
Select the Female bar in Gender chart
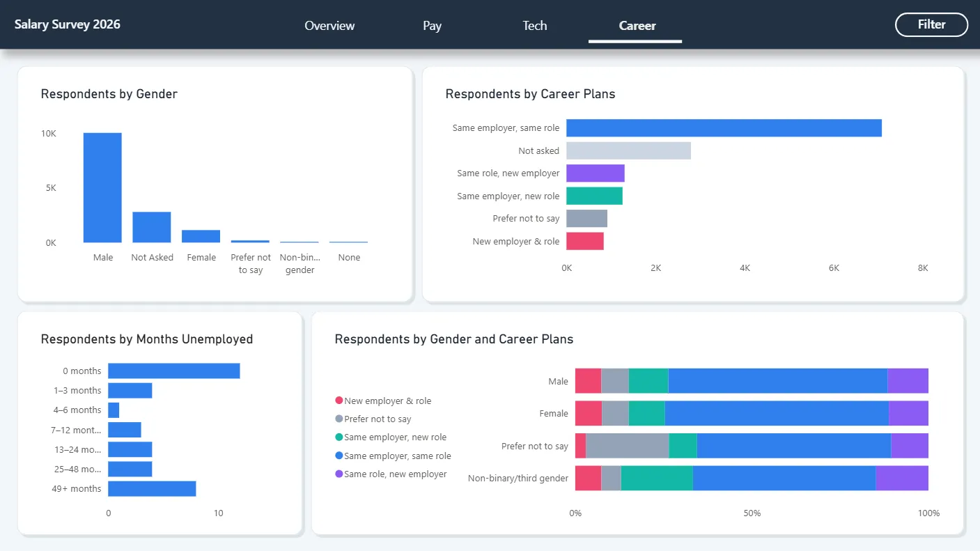click(201, 236)
